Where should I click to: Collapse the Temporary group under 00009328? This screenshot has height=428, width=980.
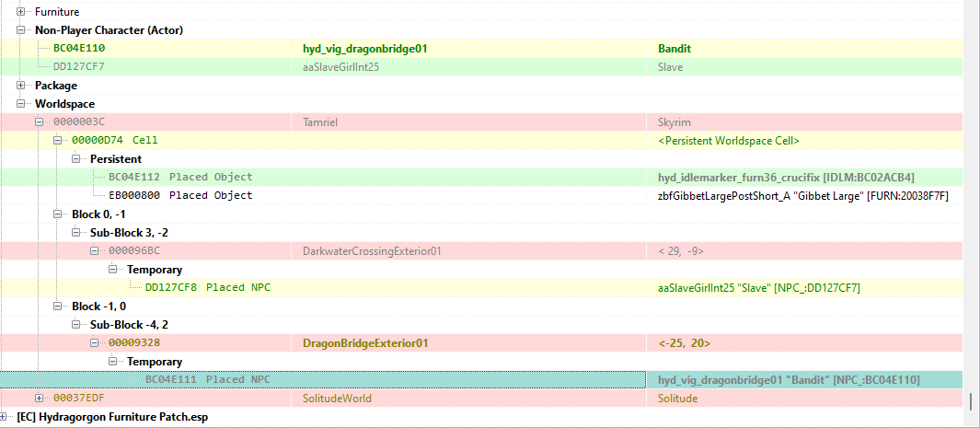[112, 361]
